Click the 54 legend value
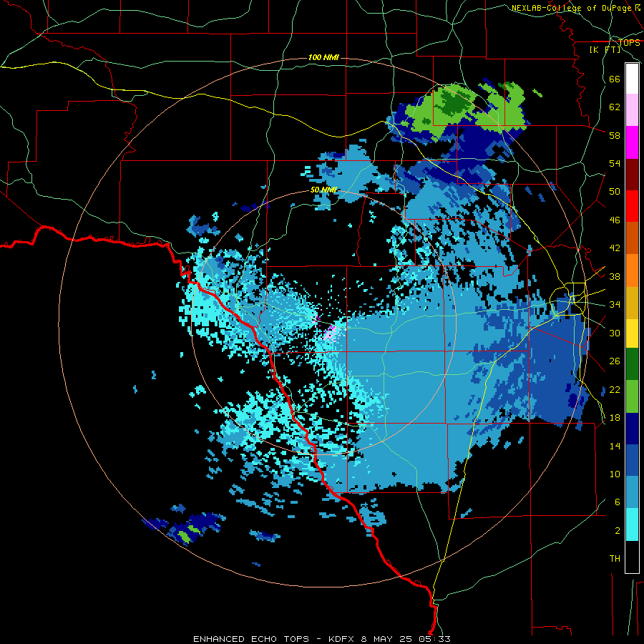644x644 pixels. [615, 163]
